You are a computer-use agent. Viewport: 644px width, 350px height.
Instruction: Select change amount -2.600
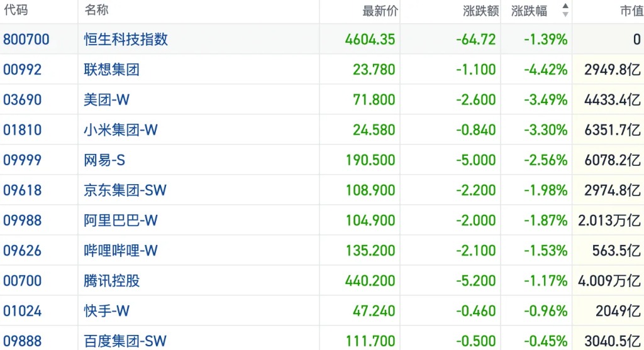pos(476,100)
